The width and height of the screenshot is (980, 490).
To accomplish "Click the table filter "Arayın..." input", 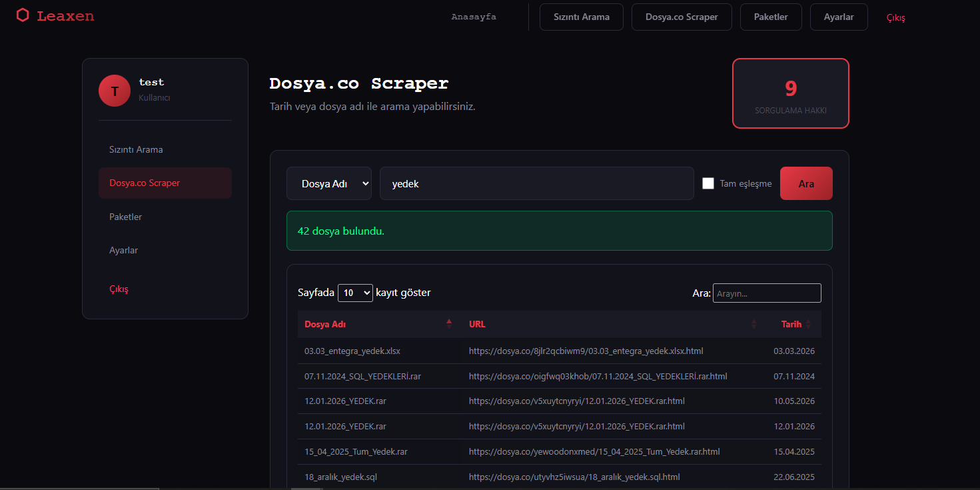I will point(767,293).
